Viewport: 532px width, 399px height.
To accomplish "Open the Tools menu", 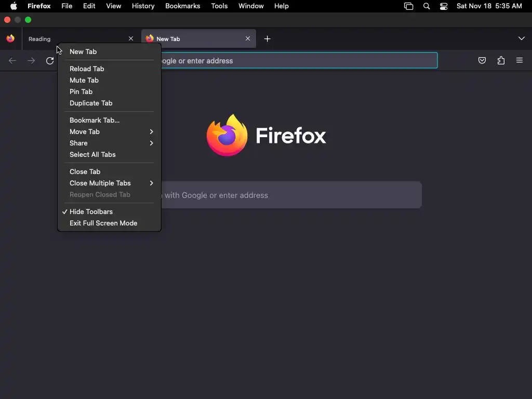I will point(219,6).
